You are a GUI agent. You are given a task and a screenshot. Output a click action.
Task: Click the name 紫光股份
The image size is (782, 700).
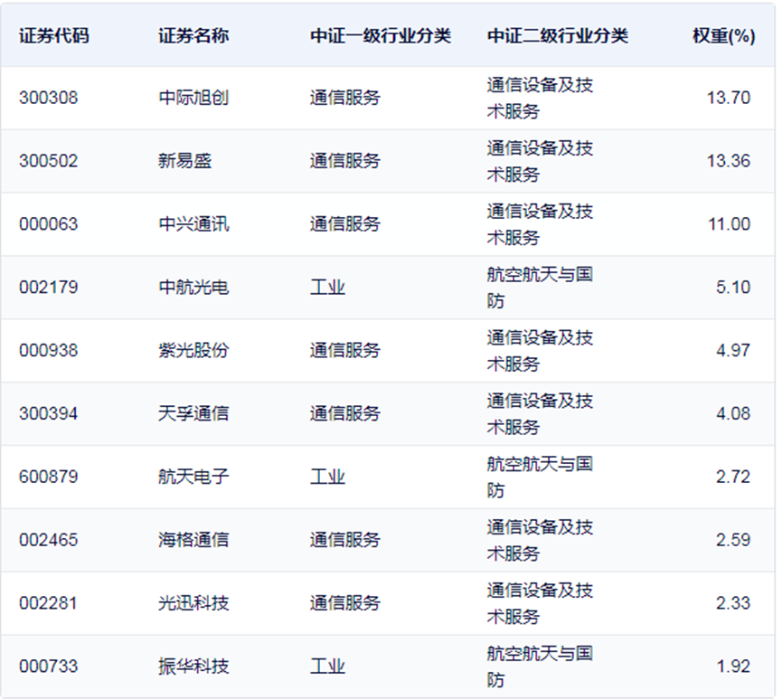click(193, 350)
